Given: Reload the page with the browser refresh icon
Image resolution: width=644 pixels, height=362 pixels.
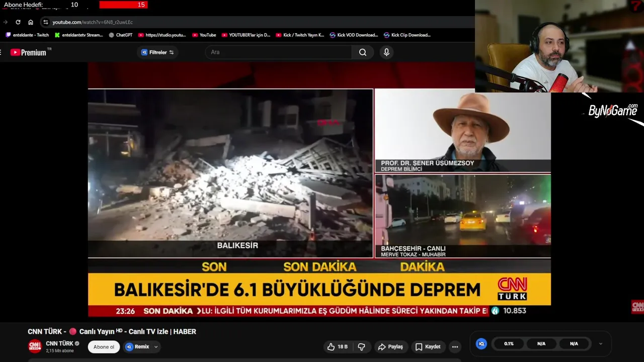Looking at the screenshot, I should point(18,22).
